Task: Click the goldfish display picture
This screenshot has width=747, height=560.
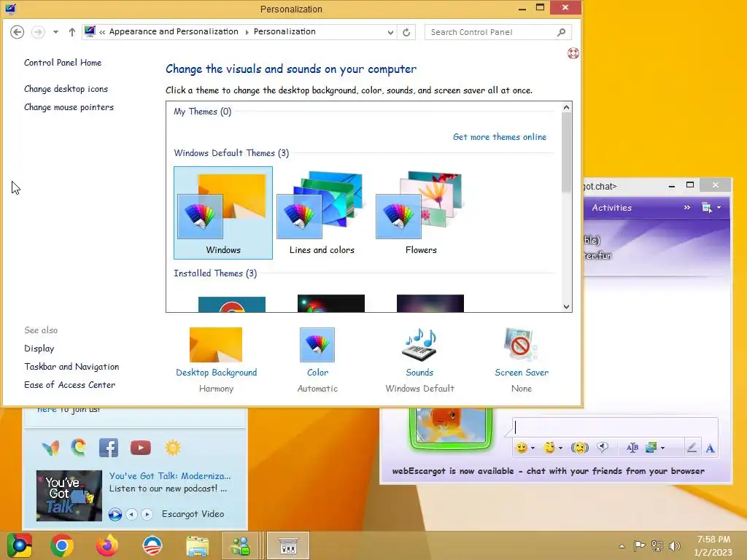Action: (x=451, y=426)
